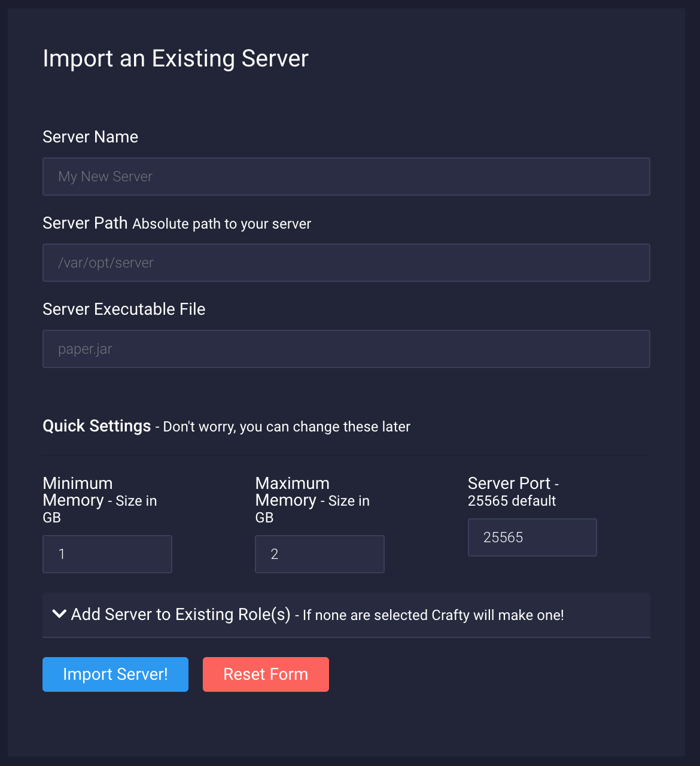Expand the Add Server to Existing Role(s) section title
The height and width of the screenshot is (766, 700).
click(x=181, y=615)
